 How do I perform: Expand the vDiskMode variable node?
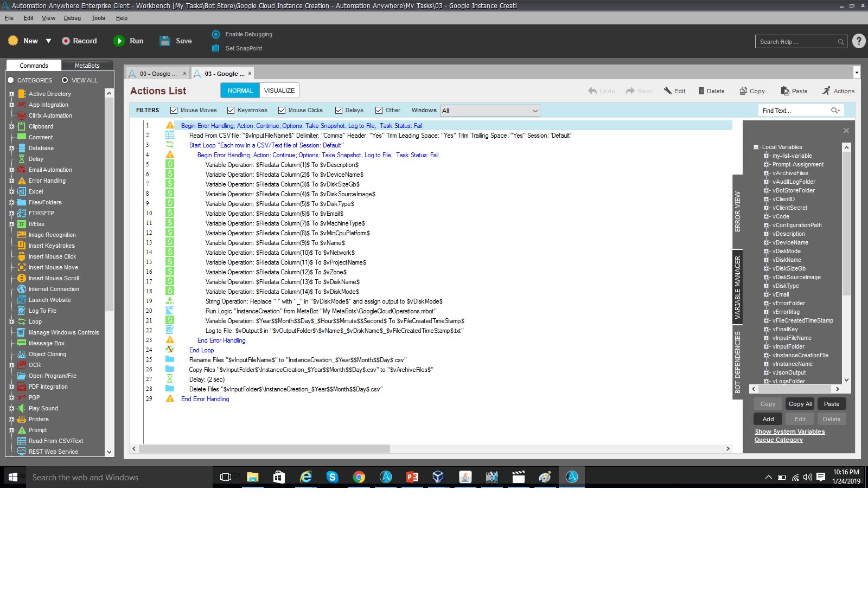click(767, 252)
